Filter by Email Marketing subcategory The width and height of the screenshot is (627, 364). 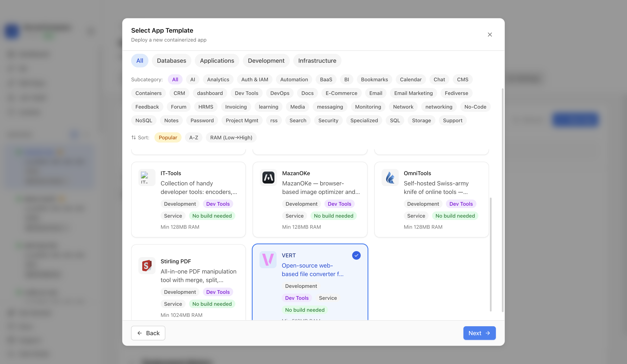pos(413,93)
